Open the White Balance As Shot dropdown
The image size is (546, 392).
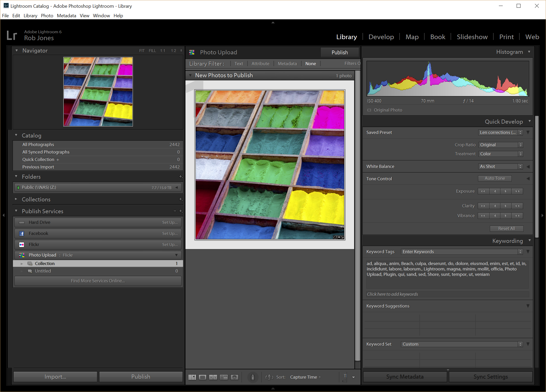pyautogui.click(x=500, y=166)
